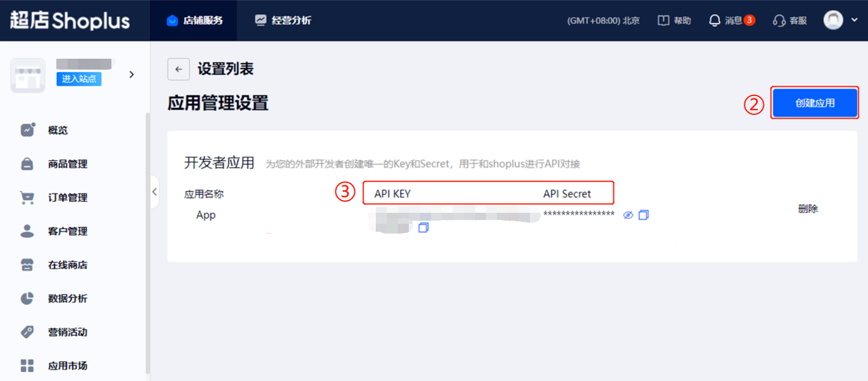This screenshot has height=381, width=868.
Task: Go to 商品管理 in sidebar
Action: 67,164
